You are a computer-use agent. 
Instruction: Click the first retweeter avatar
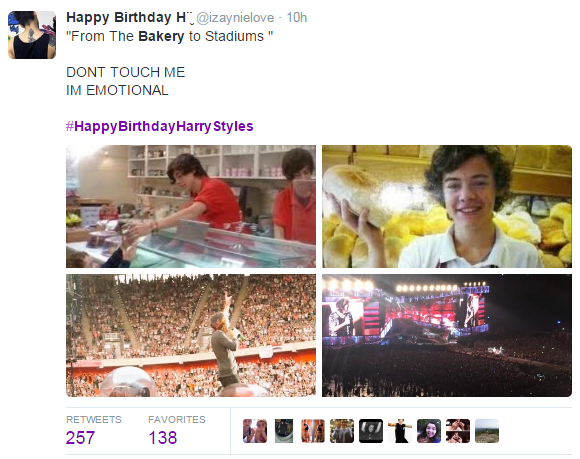(x=255, y=431)
